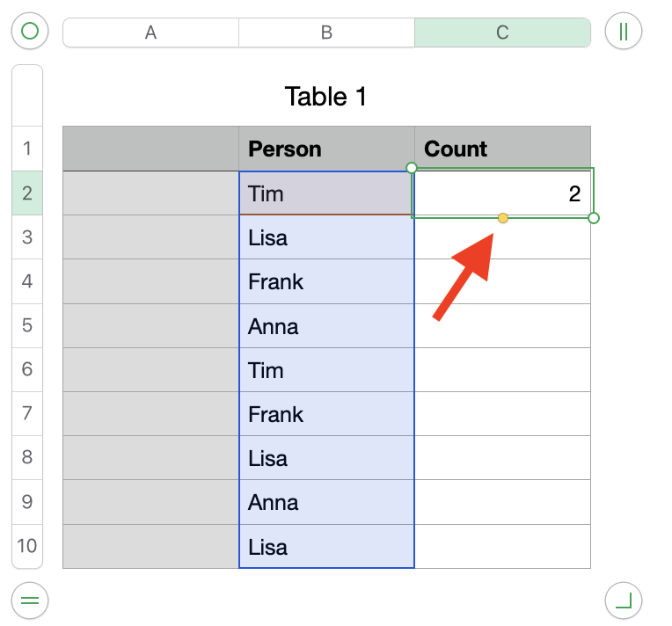Screen dimensions: 672x626
Task: Click the right-side green selection handle
Action: click(594, 218)
